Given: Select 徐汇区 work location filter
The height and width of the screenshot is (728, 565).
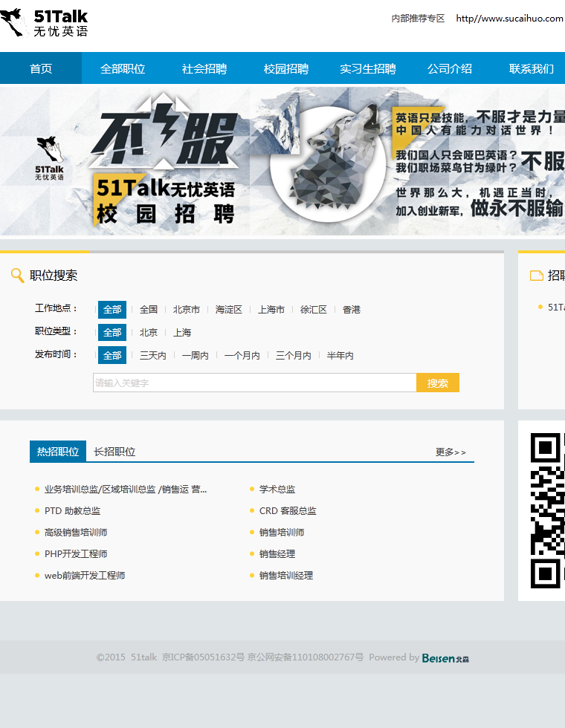Looking at the screenshot, I should point(314,309).
